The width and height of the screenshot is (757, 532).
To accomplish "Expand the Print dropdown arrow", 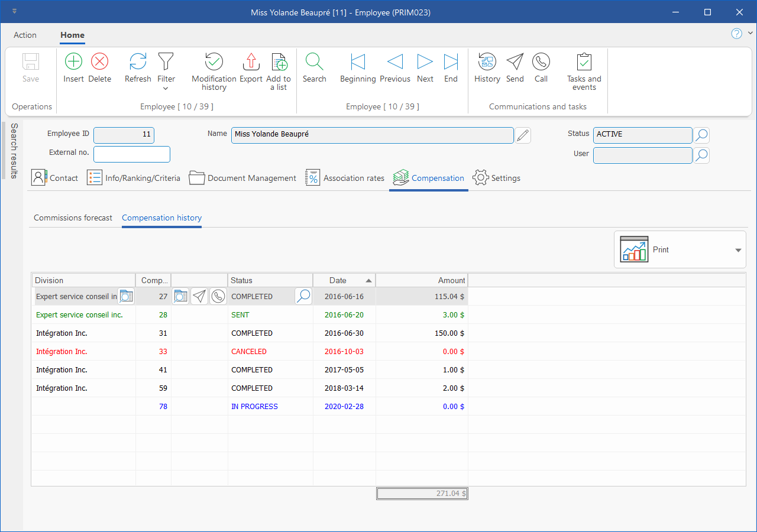I will (738, 250).
